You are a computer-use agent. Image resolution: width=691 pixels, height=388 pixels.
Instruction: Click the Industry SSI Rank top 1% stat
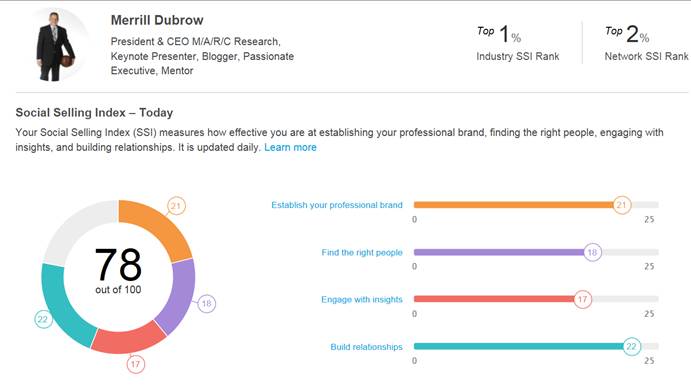coord(517,43)
